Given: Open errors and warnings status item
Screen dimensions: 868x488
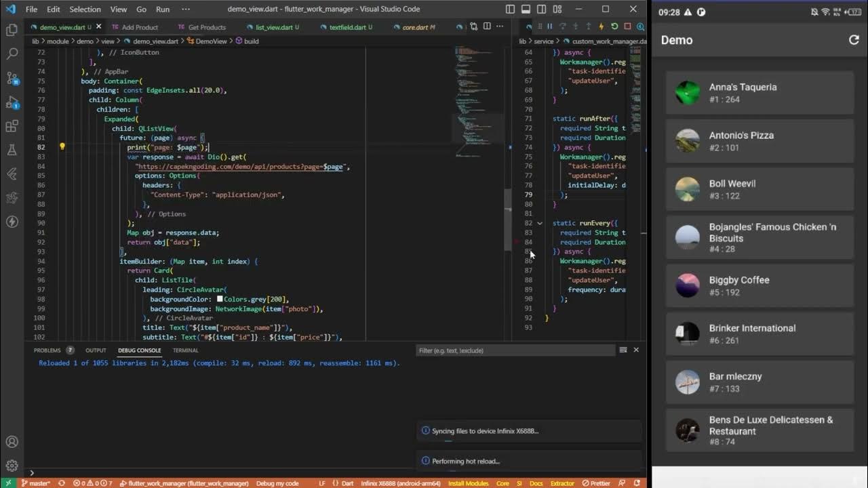Looking at the screenshot, I should pos(93,483).
